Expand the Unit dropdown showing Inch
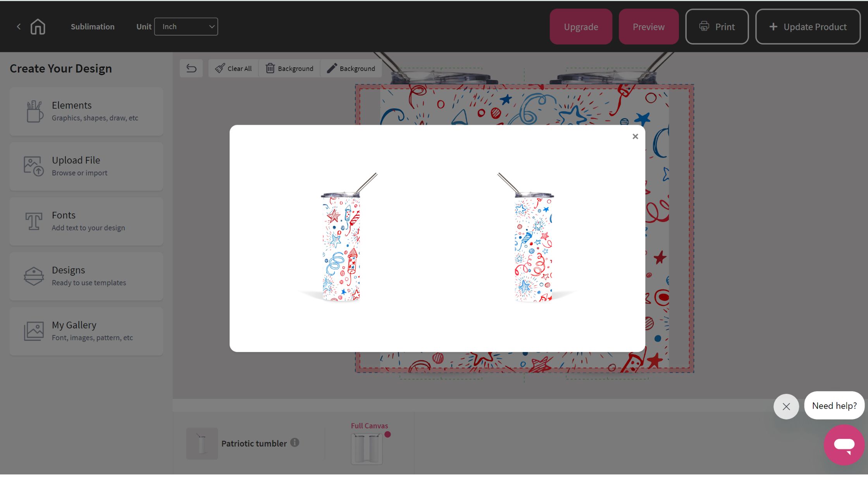The width and height of the screenshot is (868, 488). coord(186,27)
